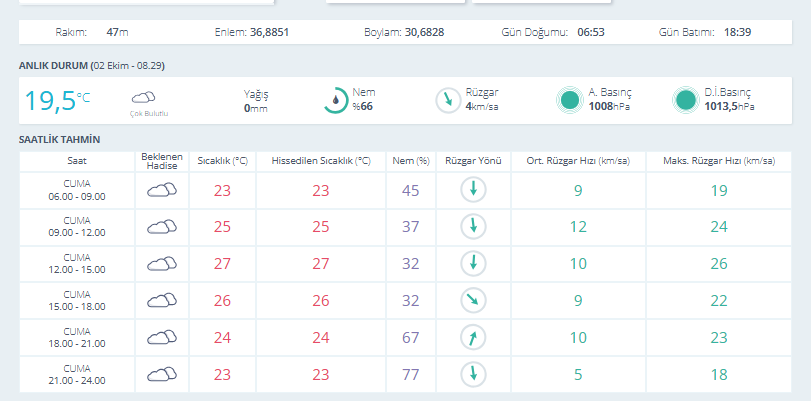
Task: Click the humidity droplet gauge icon
Action: (336, 100)
